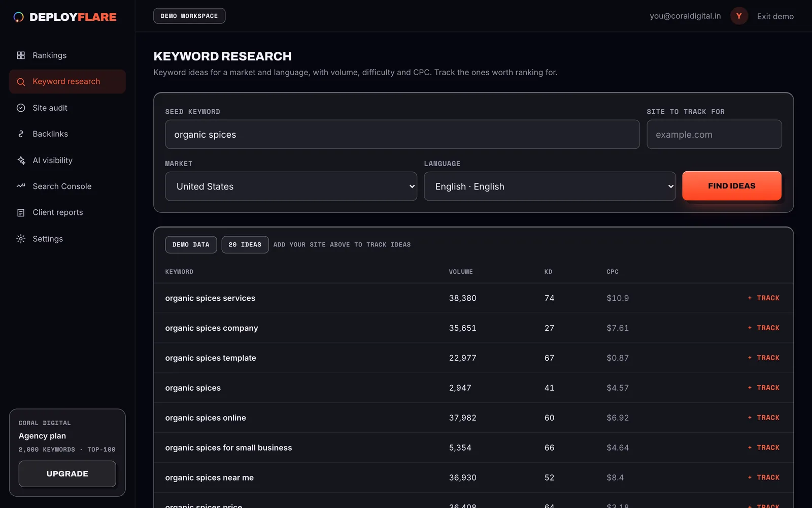Open Client reports in the sidebar

67,213
